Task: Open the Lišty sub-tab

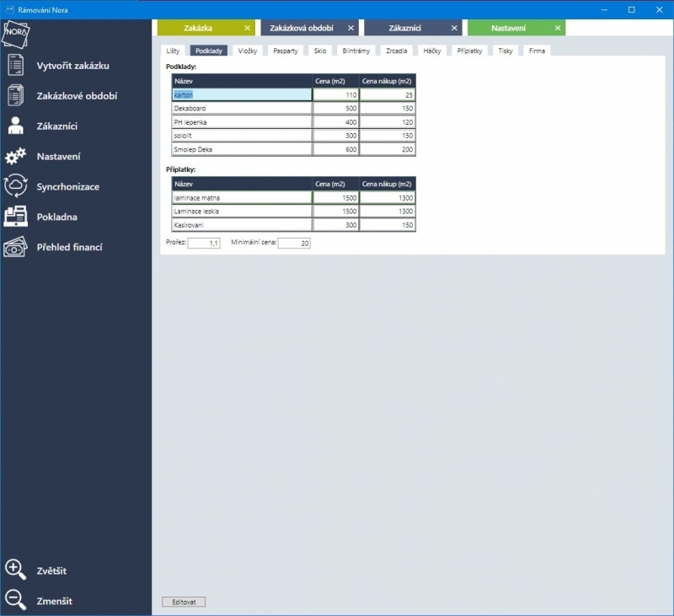Action: (x=172, y=51)
